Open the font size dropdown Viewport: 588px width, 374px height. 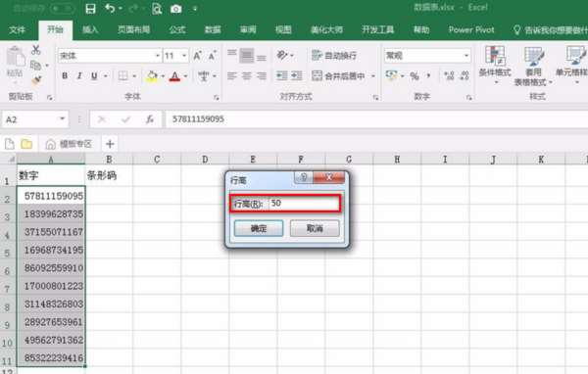[x=184, y=56]
